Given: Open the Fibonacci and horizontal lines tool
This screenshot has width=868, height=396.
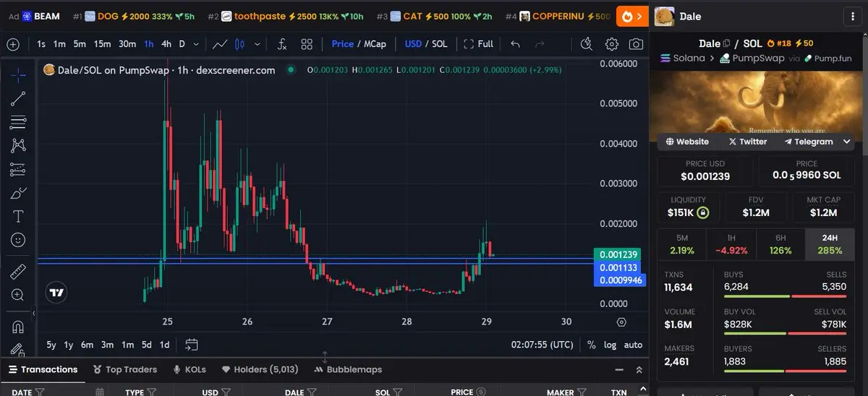Looking at the screenshot, I should point(18,122).
